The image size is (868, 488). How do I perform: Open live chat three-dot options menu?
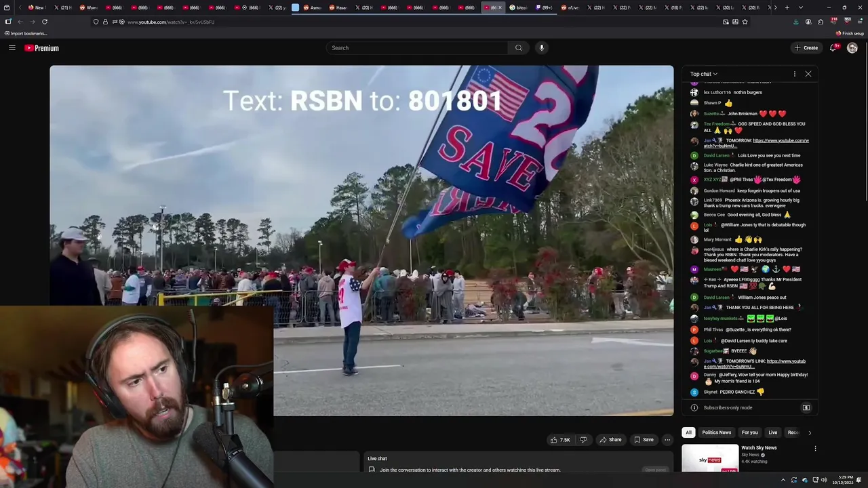pyautogui.click(x=795, y=74)
